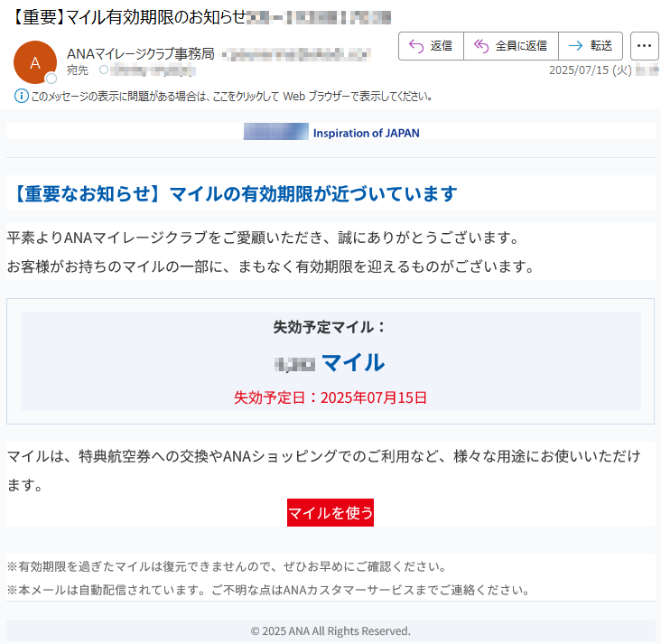Screen dimensions: 661x644
Task: Click the 返信 reply button
Action: point(431,46)
